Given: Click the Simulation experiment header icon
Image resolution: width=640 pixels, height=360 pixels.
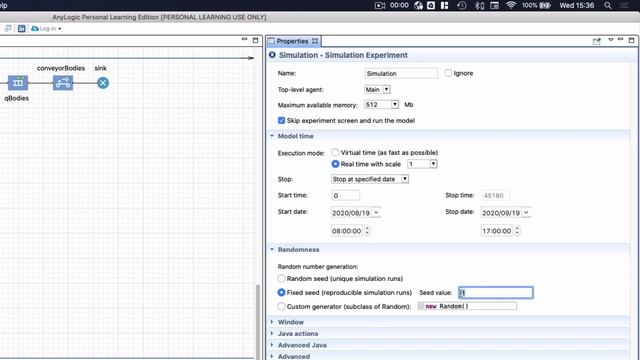Looking at the screenshot, I should click(x=272, y=55).
